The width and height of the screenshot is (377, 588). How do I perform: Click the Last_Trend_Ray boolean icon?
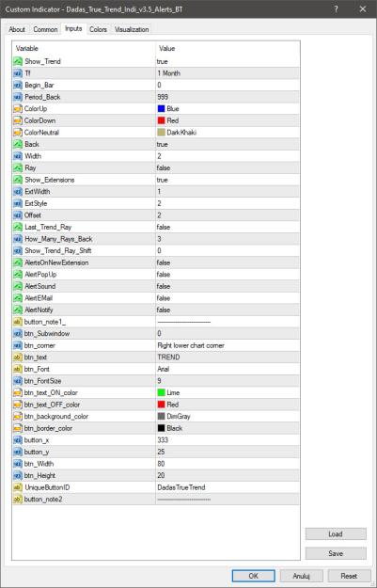click(x=18, y=227)
